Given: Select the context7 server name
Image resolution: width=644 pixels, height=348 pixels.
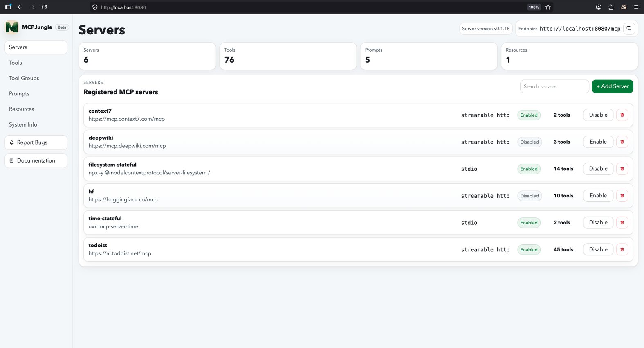Looking at the screenshot, I should tap(100, 111).
